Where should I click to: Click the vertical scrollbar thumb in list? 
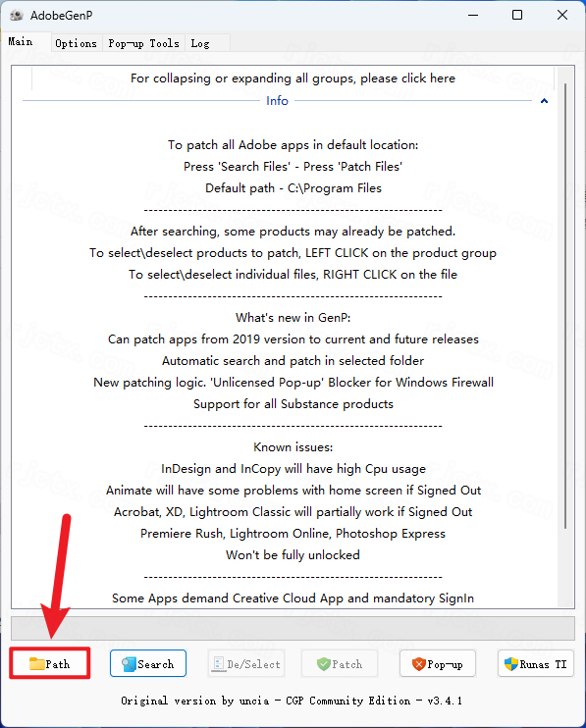pyautogui.click(x=565, y=305)
